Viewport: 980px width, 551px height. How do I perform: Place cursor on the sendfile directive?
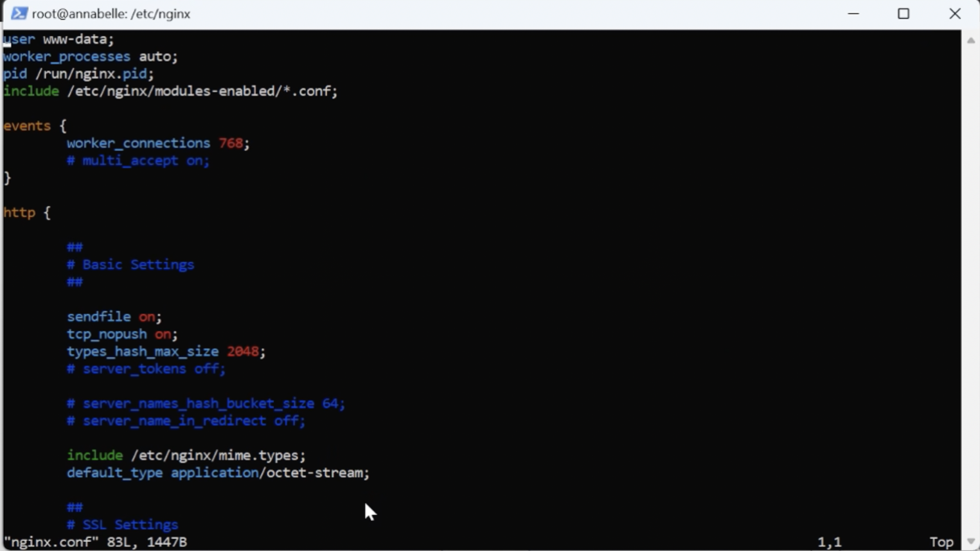pyautogui.click(x=98, y=317)
